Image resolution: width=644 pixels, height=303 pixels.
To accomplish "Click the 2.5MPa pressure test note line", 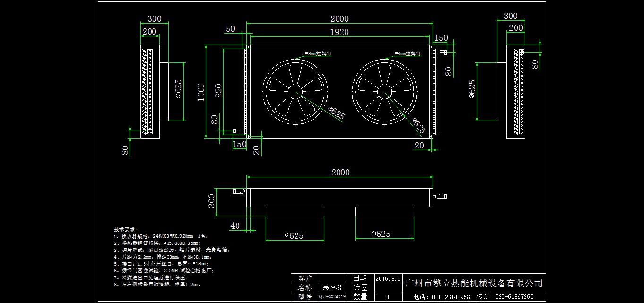I will [164, 271].
